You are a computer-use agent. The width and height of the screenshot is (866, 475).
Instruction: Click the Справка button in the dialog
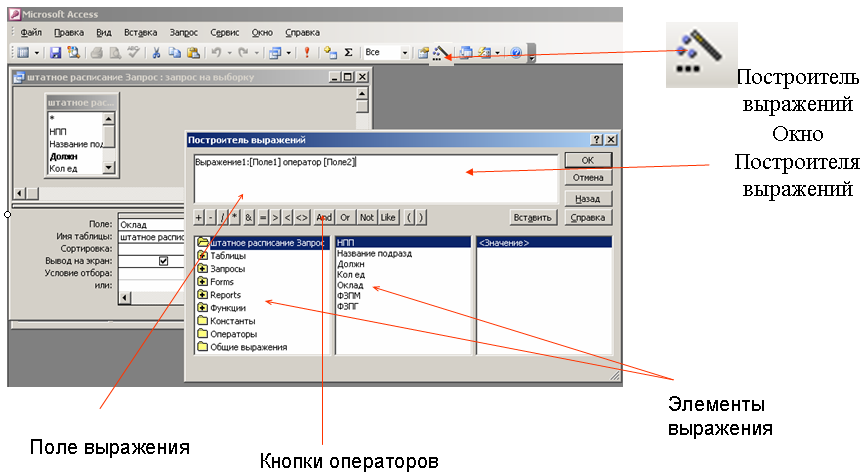588,218
